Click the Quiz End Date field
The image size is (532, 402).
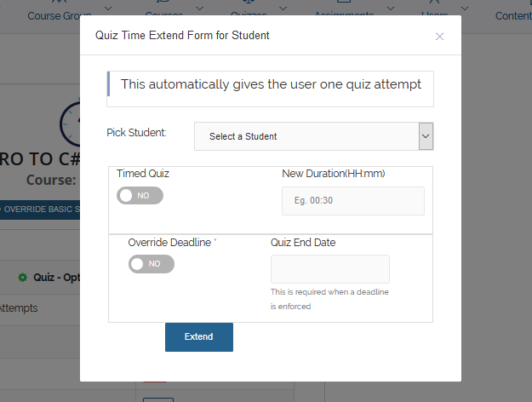click(x=329, y=269)
